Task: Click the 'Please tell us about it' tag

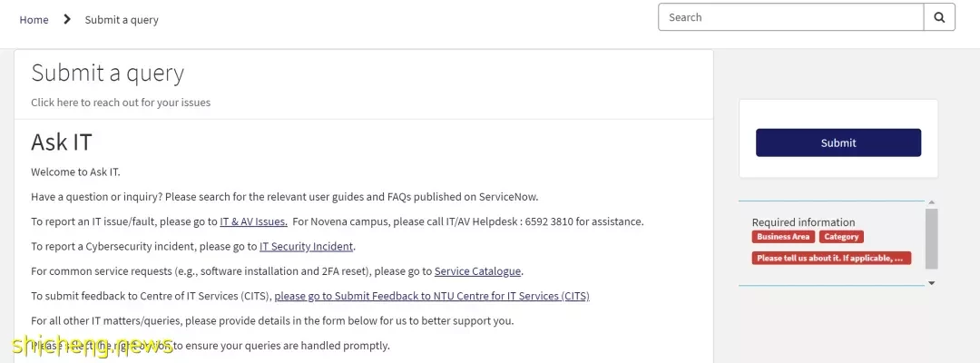Action: pyautogui.click(x=831, y=258)
